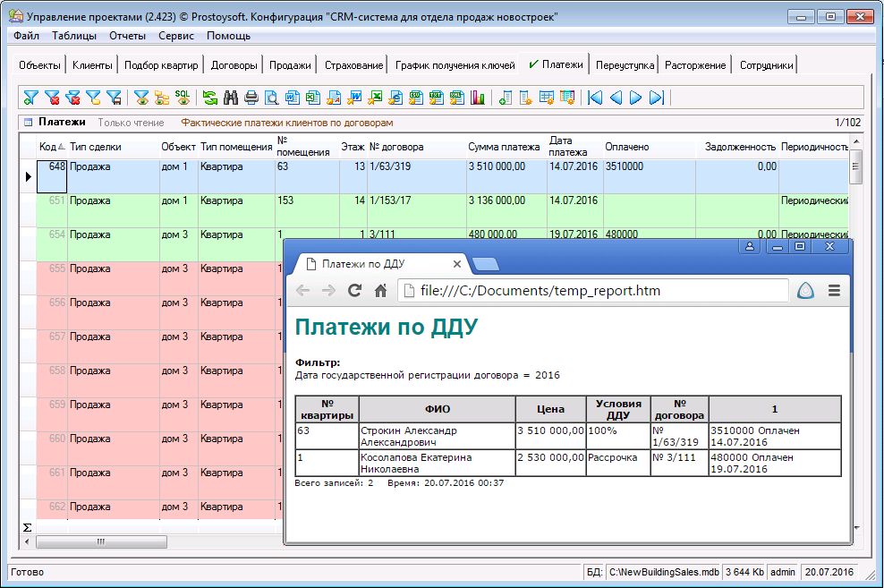Click the SQL query view icon
The image size is (884, 588).
click(x=183, y=98)
